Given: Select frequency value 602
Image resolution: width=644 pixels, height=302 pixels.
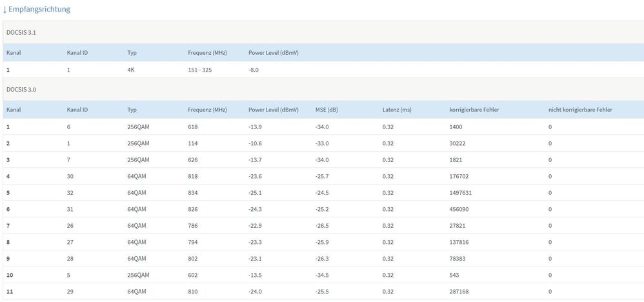Looking at the screenshot, I should [193, 275].
